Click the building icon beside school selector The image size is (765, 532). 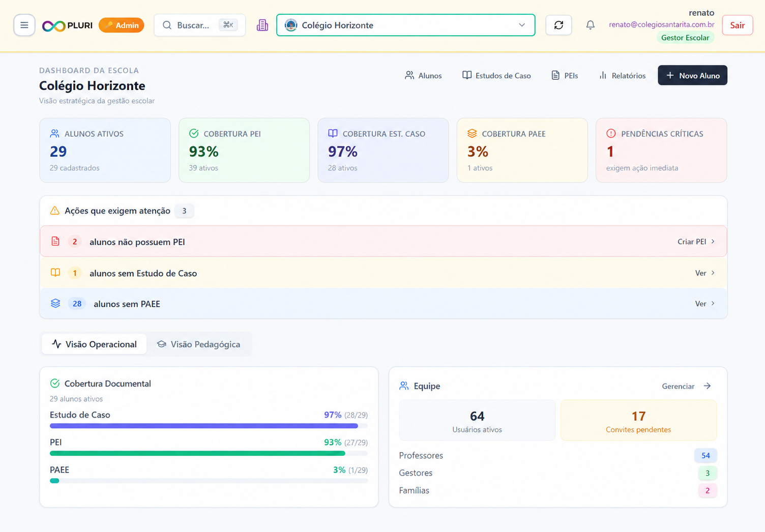tap(262, 25)
